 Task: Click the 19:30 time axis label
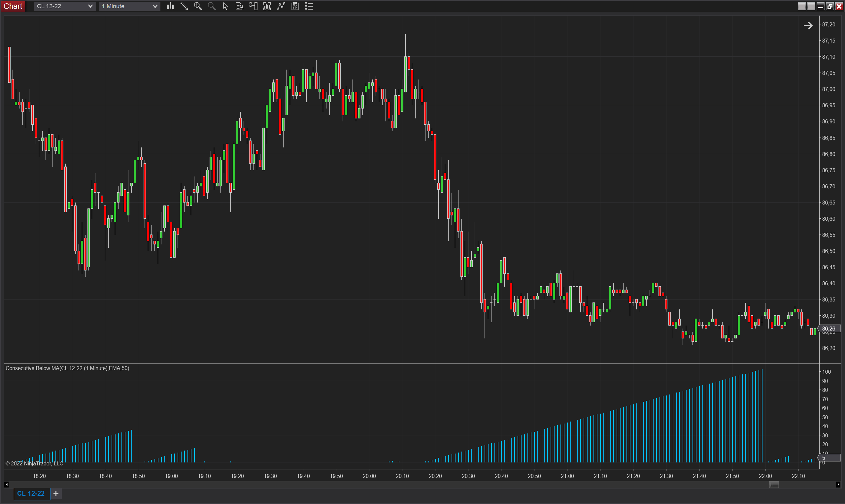coord(270,476)
